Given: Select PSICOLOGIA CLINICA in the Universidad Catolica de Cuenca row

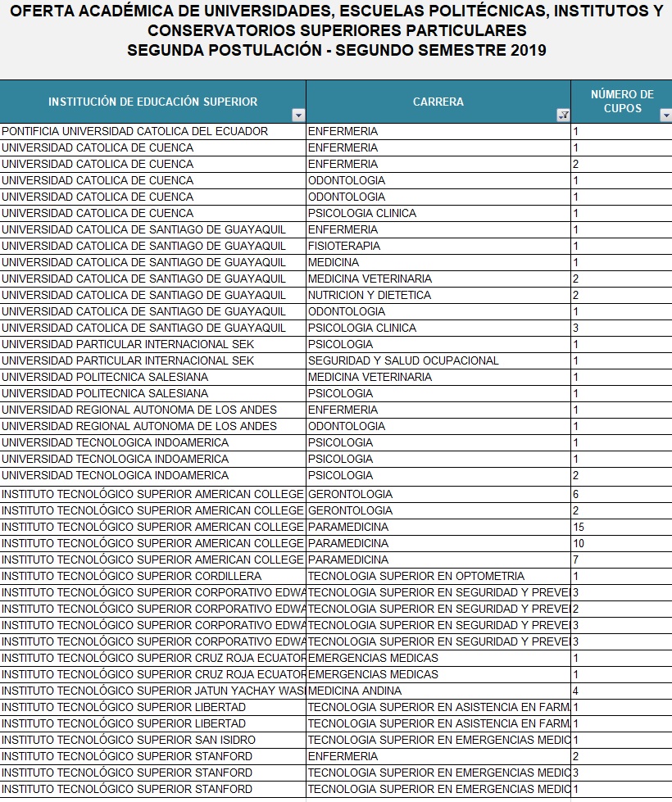Looking at the screenshot, I should click(438, 213).
